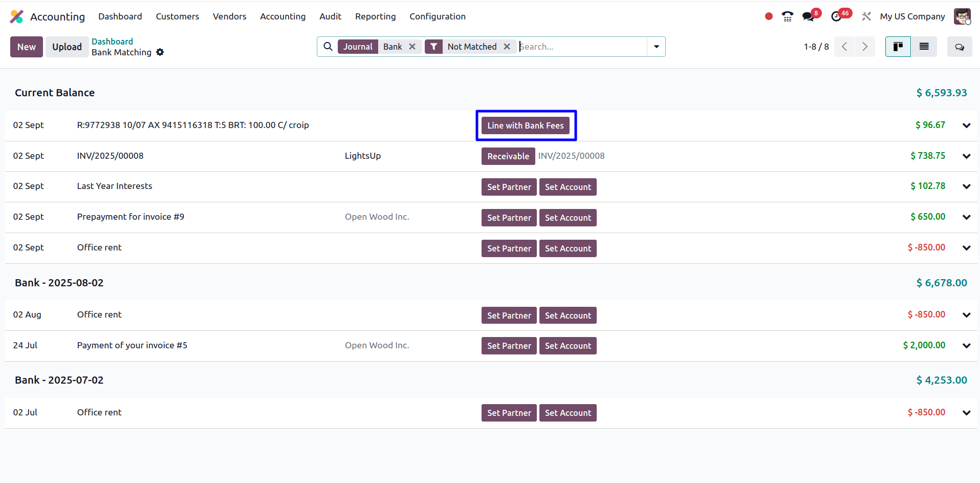Click the debug tools wrench icon

[x=866, y=16]
